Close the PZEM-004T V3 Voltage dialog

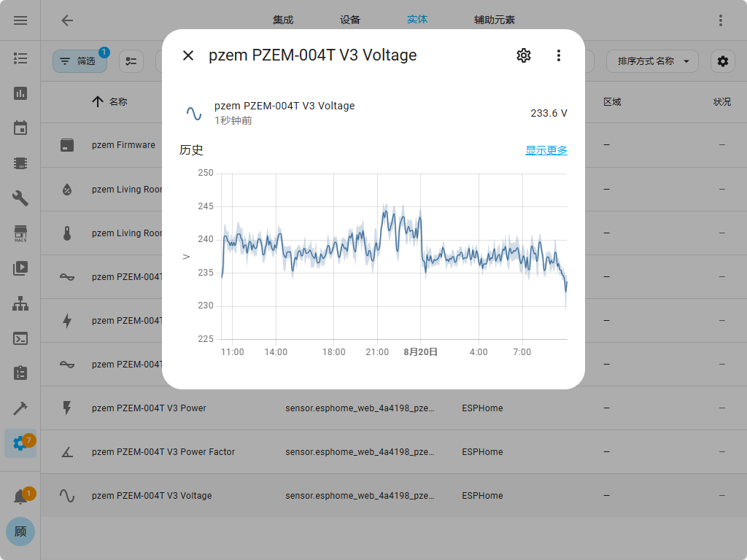pyautogui.click(x=188, y=55)
